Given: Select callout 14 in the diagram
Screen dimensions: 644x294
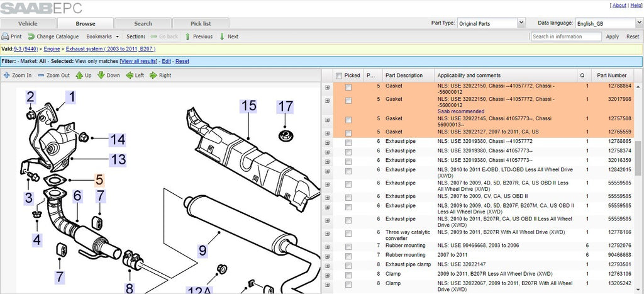Looking at the screenshot, I should tap(117, 140).
